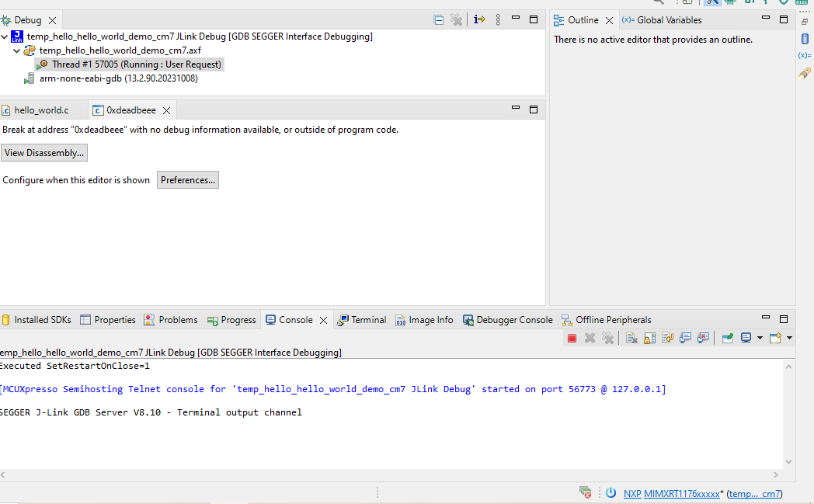Maximize the Console panel
Image resolution: width=814 pixels, height=504 pixels.
[x=784, y=318]
